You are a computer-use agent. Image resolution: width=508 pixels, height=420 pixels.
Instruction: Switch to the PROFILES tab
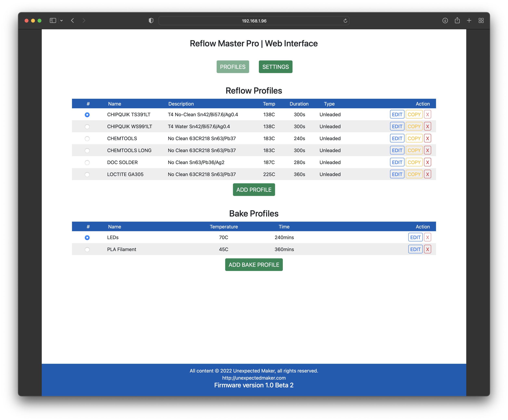click(232, 67)
